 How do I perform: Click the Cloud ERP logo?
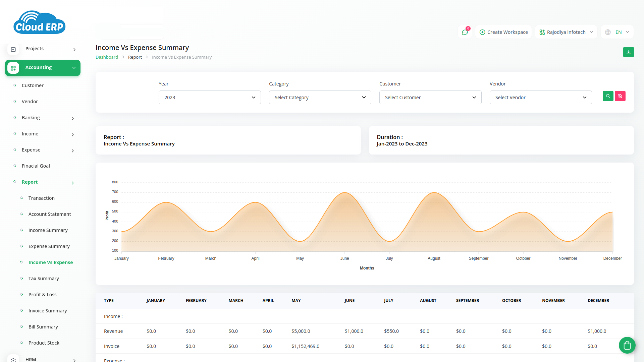tap(40, 22)
